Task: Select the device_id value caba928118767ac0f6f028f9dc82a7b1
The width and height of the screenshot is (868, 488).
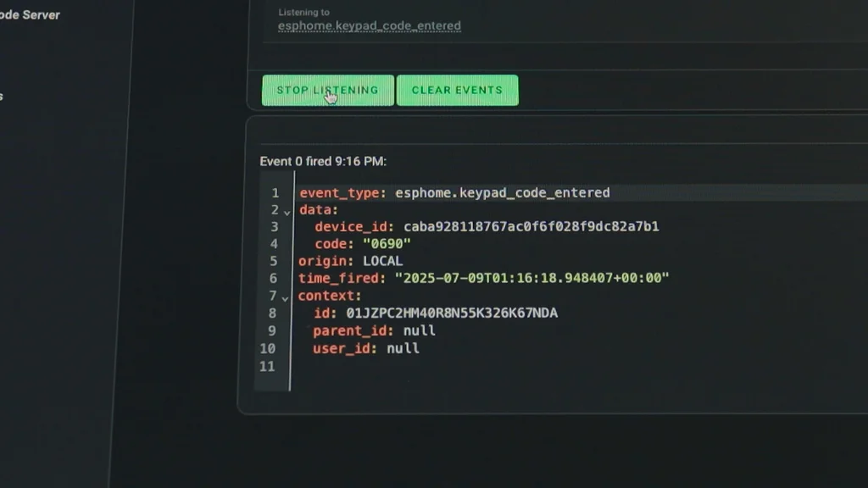Action: pyautogui.click(x=531, y=226)
